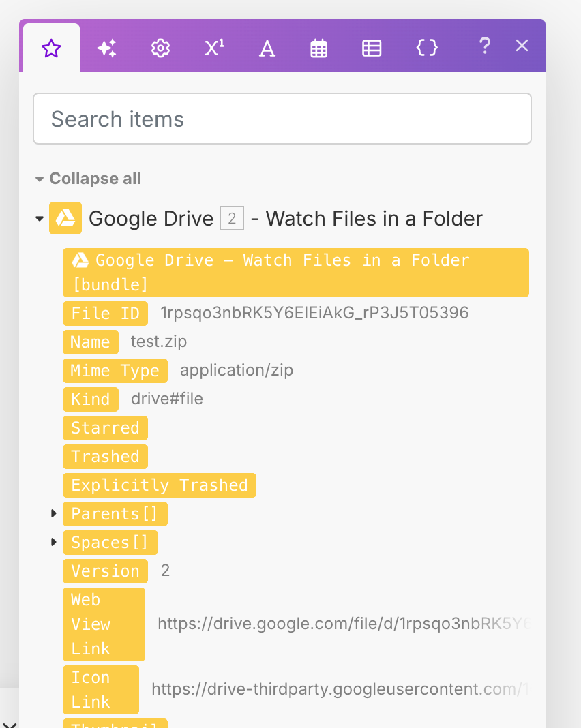Screen dimensions: 581x728
Task: Click the Search items field
Action: 282,119
